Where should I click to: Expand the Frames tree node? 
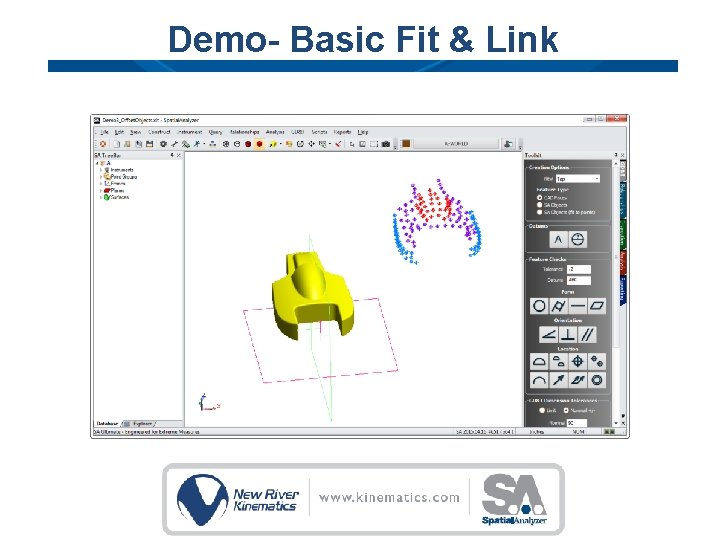tap(101, 183)
